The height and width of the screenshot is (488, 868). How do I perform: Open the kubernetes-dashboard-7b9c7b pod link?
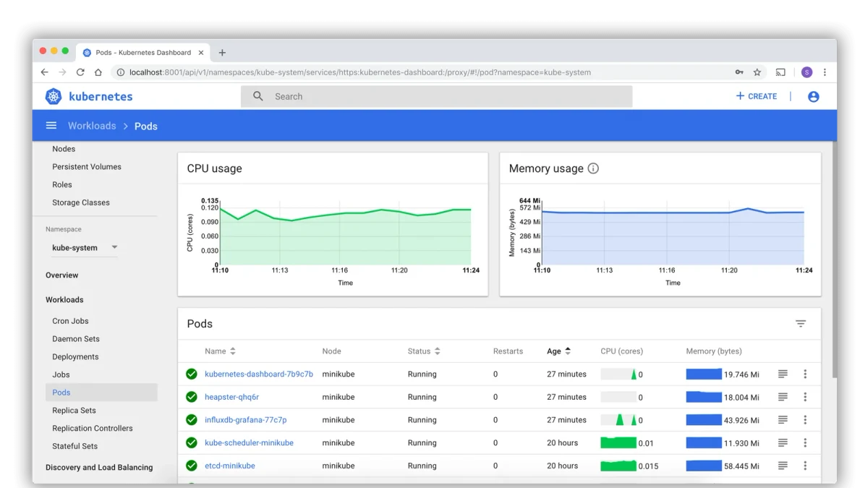(x=259, y=374)
